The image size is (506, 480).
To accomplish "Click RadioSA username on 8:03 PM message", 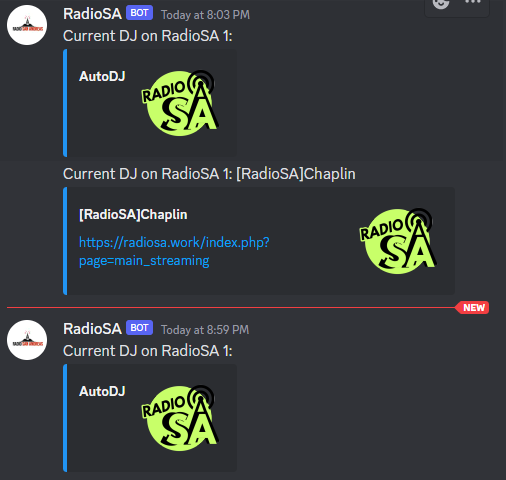I will pos(92,14).
